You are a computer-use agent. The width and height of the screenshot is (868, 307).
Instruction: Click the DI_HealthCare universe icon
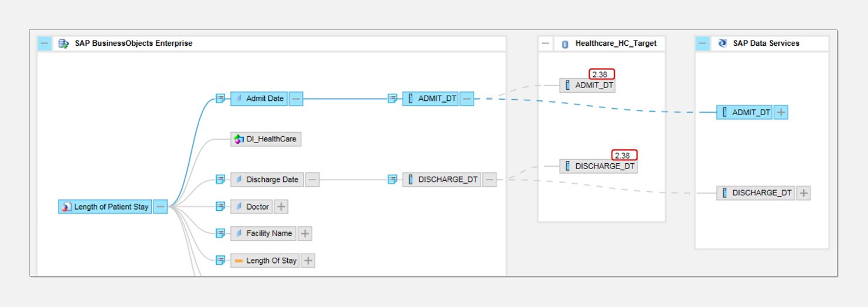click(239, 139)
